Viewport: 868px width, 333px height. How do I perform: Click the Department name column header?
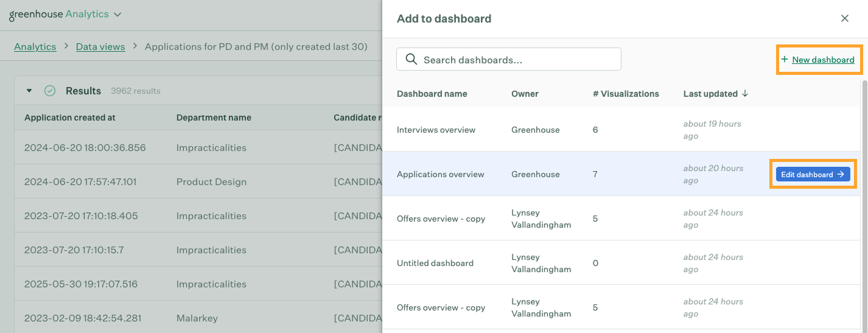(x=214, y=117)
